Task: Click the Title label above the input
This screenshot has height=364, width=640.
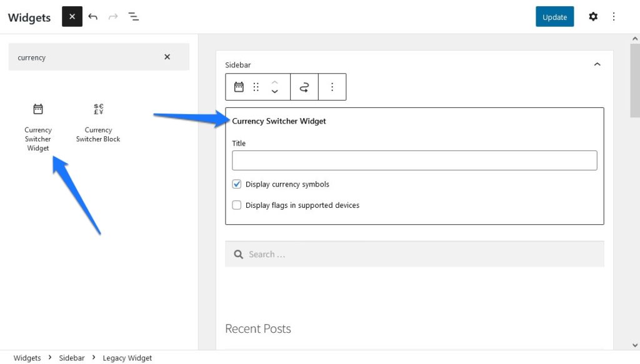Action: 239,144
